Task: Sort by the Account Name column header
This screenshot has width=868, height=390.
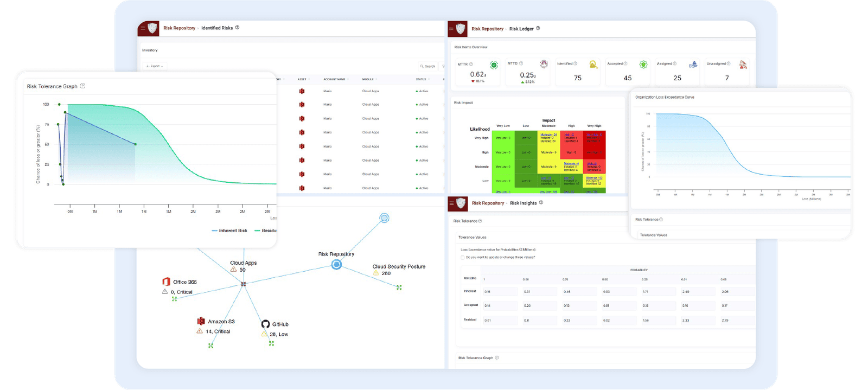Action: click(334, 79)
